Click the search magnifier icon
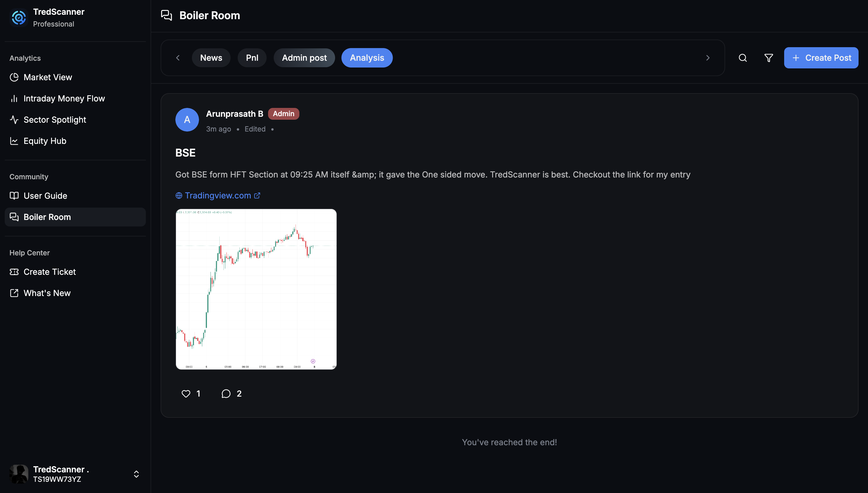868x493 pixels. click(x=742, y=58)
